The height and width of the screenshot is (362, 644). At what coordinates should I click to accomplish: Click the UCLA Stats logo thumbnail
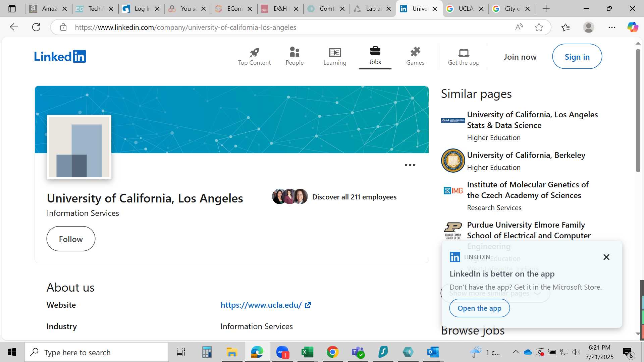[x=453, y=120]
